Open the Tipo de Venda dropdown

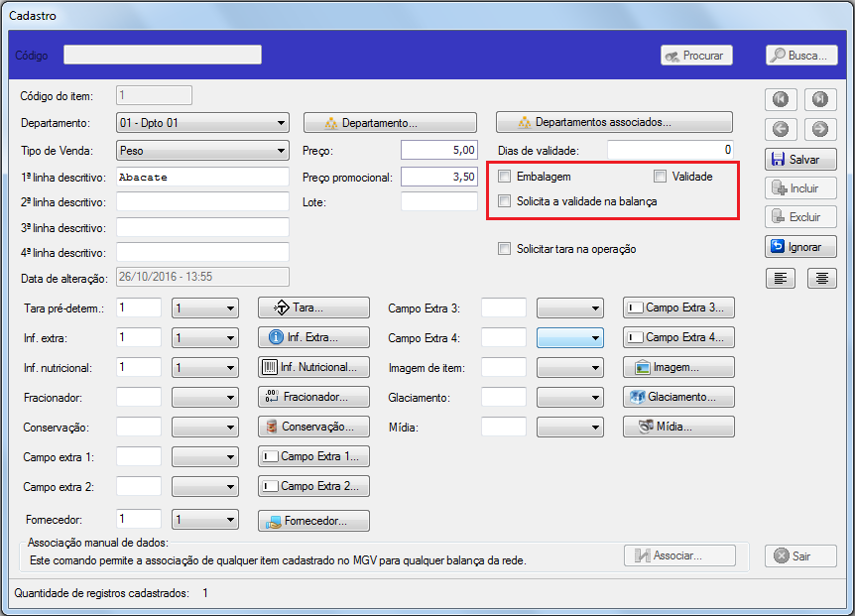coord(283,151)
